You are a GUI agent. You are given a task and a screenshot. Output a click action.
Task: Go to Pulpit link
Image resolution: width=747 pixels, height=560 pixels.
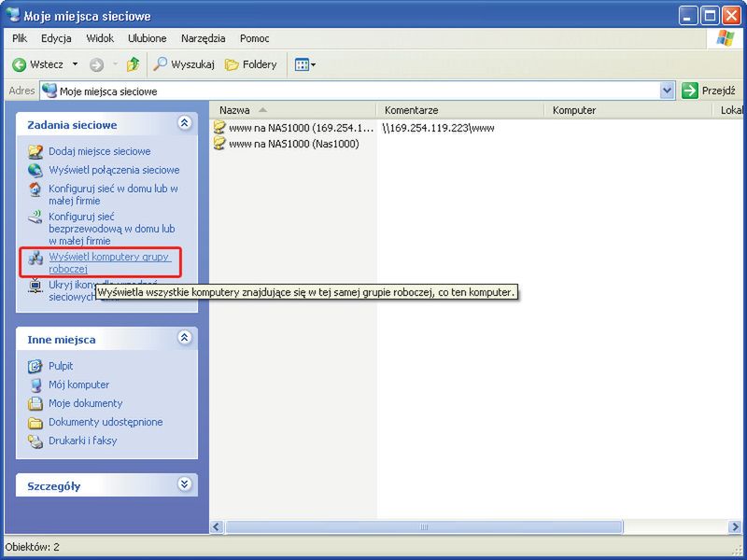click(61, 366)
